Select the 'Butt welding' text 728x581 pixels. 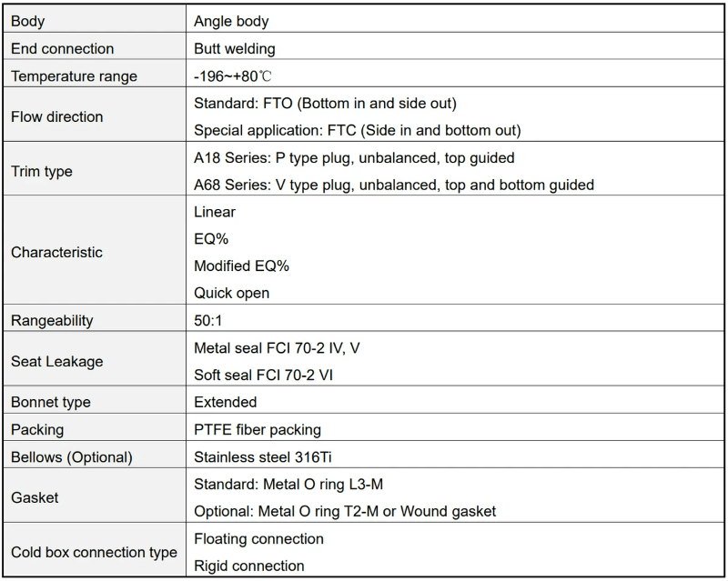(235, 48)
